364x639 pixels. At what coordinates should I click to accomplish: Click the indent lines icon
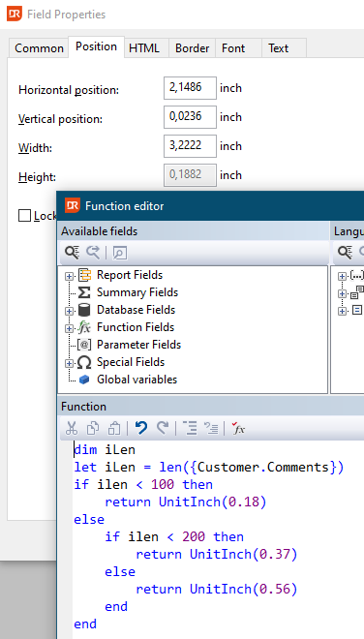[x=190, y=428]
